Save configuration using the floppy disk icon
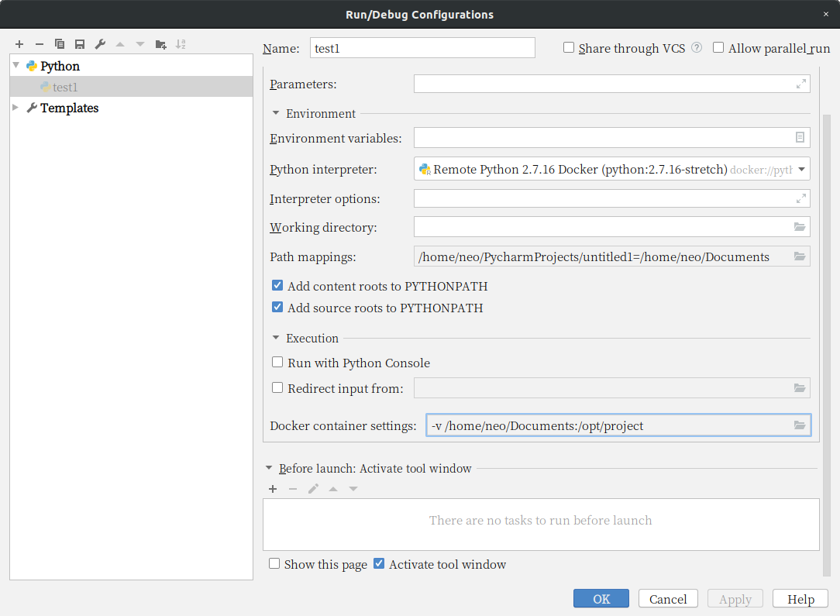840x616 pixels. (80, 44)
